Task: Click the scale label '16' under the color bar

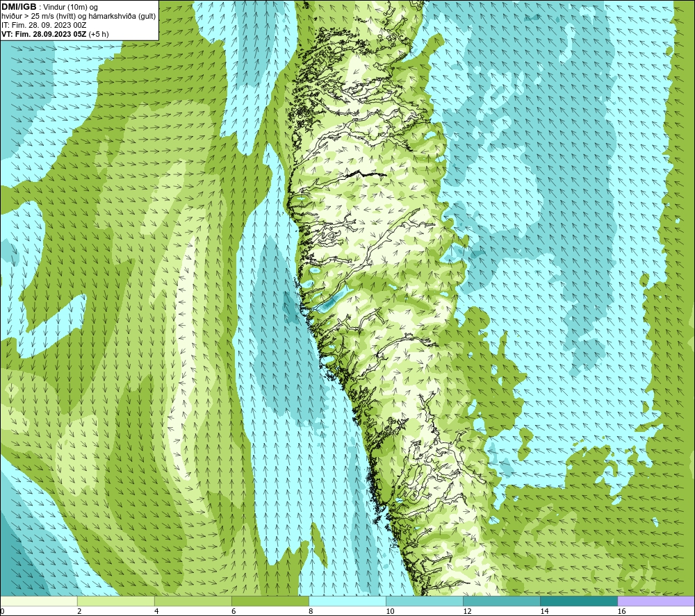Action: click(x=621, y=612)
